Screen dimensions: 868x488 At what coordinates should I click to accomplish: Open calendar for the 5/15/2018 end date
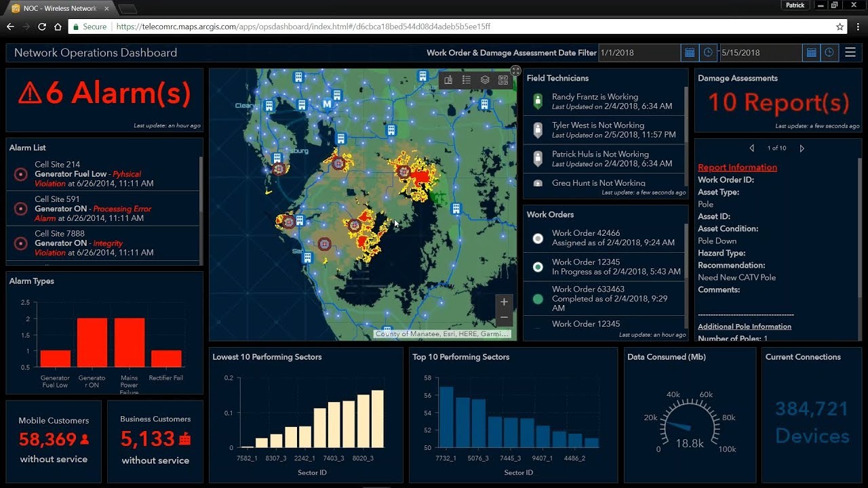pyautogui.click(x=811, y=53)
